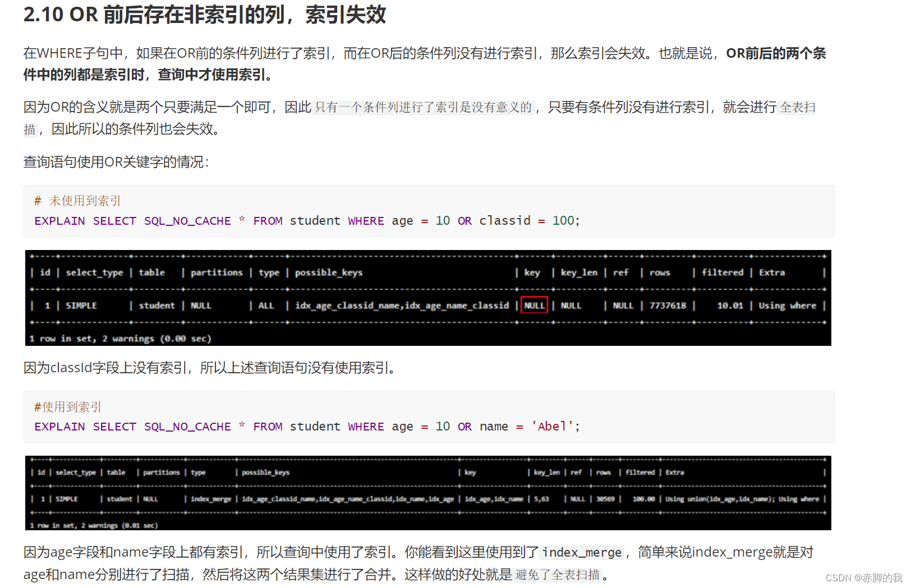Click the heading "2.10 OR 前后存在非索引的列，索引失效"
The width and height of the screenshot is (911, 588).
[205, 15]
